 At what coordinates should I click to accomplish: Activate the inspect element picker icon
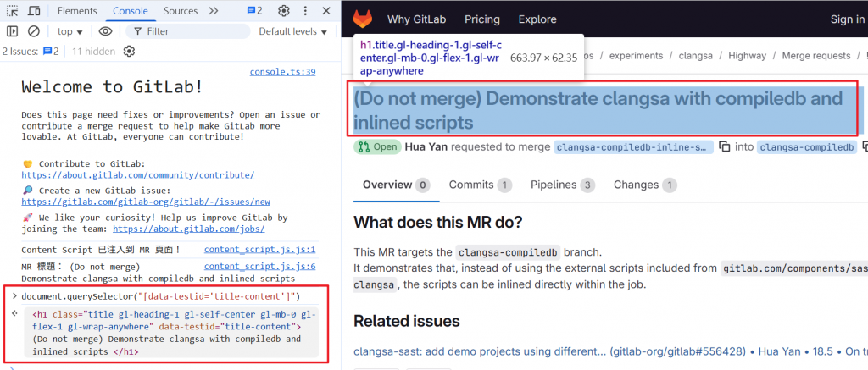[12, 11]
